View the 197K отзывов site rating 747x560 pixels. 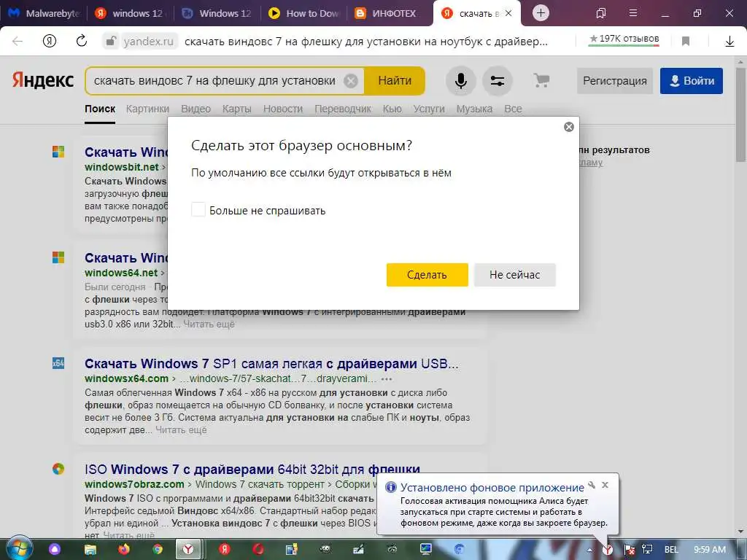[x=624, y=39]
